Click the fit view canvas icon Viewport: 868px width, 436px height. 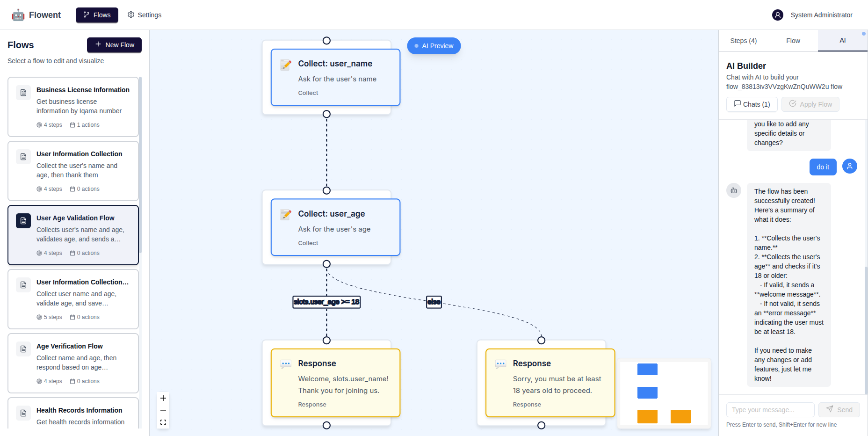click(163, 422)
